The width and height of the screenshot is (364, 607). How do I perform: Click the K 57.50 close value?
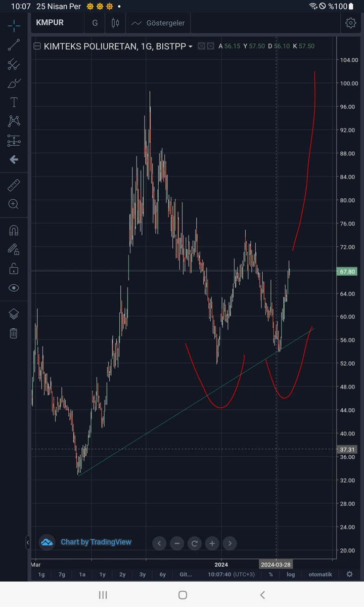click(x=303, y=46)
